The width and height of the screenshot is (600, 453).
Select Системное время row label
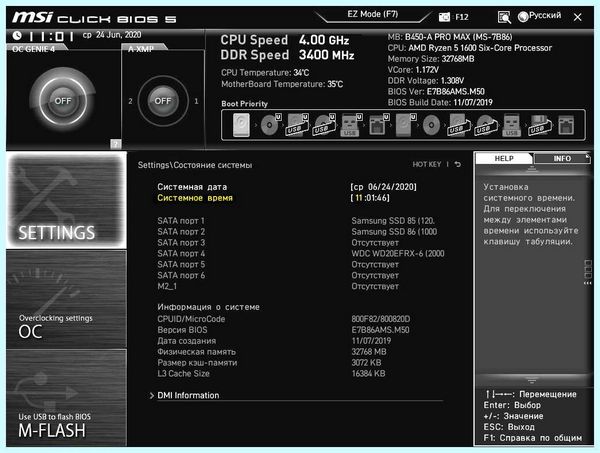195,198
